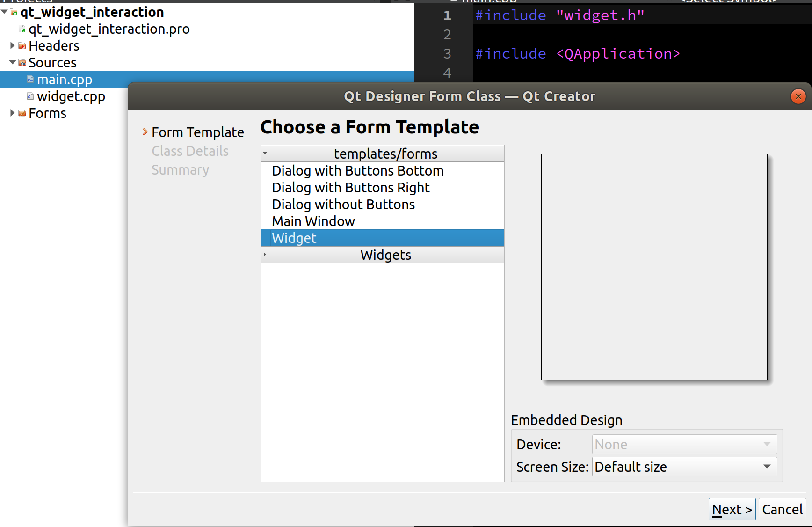The image size is (812, 527).
Task: Click the widget.cpp file icon
Action: coord(30,96)
